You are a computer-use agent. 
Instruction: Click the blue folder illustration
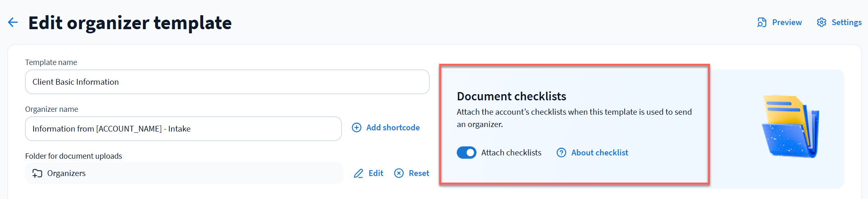pyautogui.click(x=790, y=127)
